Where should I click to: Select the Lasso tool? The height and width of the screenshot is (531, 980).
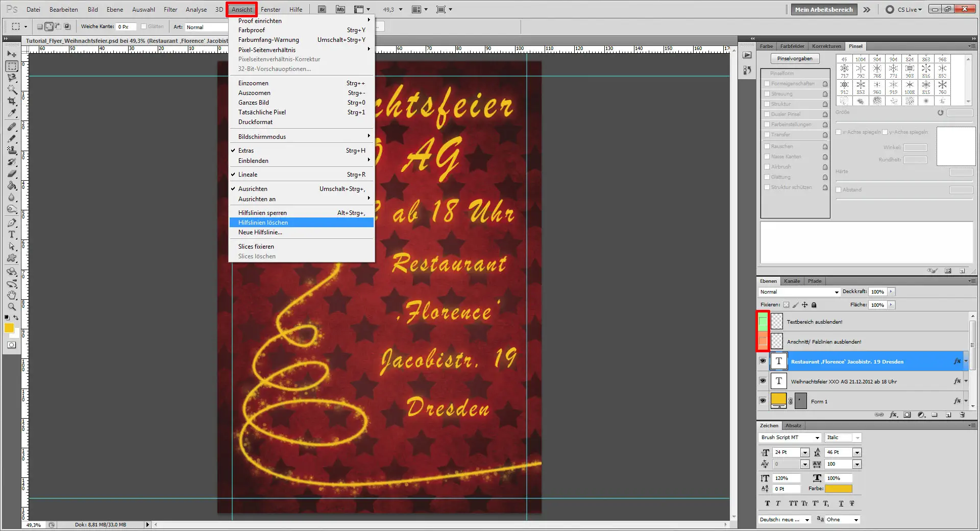point(12,78)
